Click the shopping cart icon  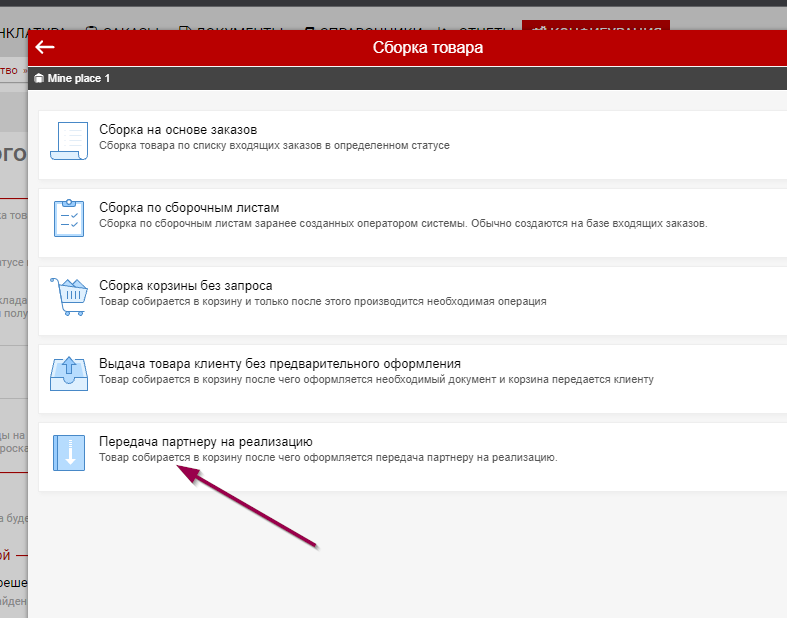pyautogui.click(x=69, y=295)
